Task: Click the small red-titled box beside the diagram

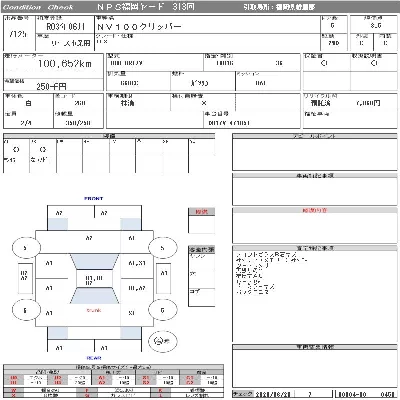Action: [201, 221]
